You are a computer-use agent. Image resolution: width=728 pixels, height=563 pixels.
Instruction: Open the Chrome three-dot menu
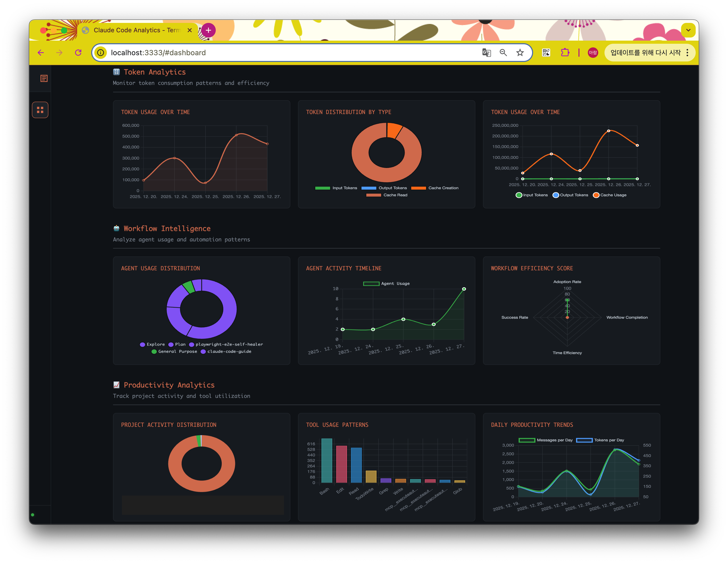(x=687, y=53)
